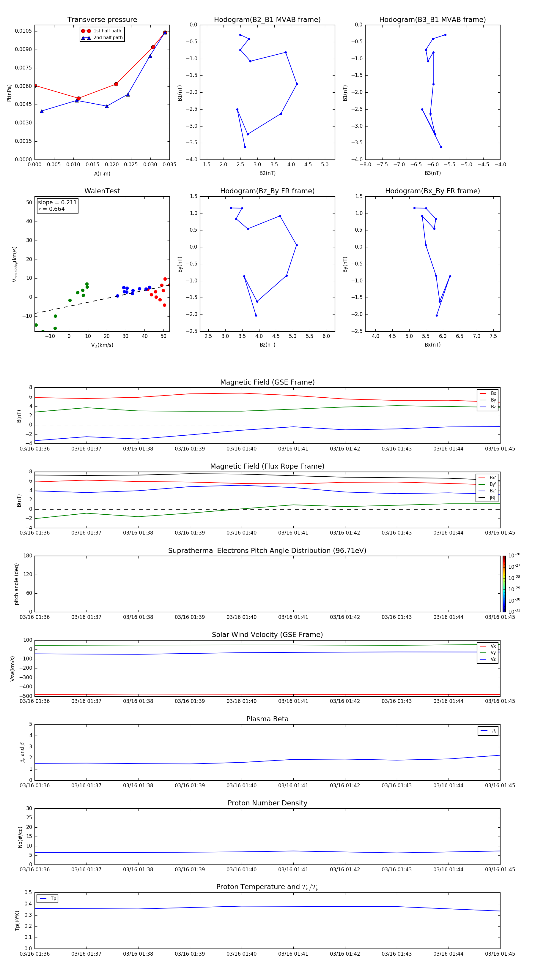Click the "Tp" legend entry
This screenshot has width=535, height=980.
click(x=47, y=899)
